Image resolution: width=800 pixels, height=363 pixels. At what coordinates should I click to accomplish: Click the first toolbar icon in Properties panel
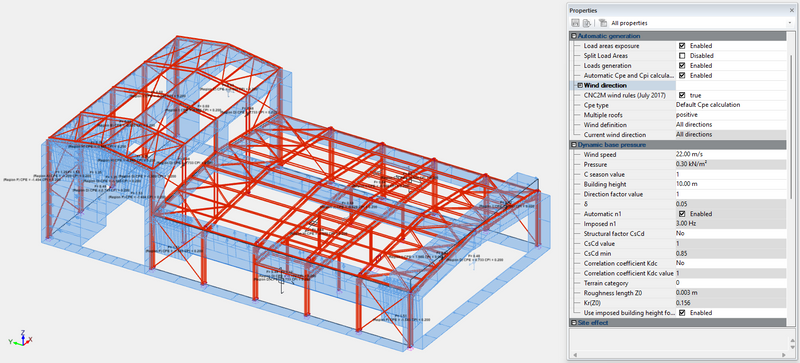[x=576, y=23]
